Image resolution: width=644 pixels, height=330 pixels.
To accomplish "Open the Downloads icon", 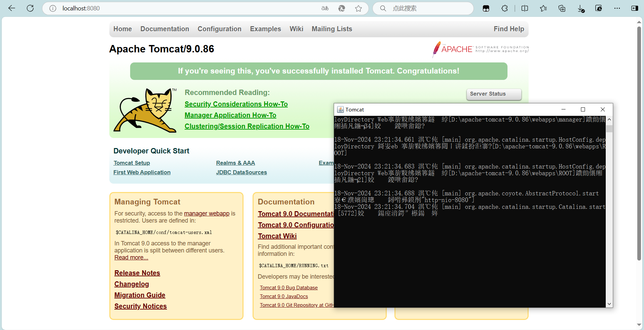I will tap(581, 9).
